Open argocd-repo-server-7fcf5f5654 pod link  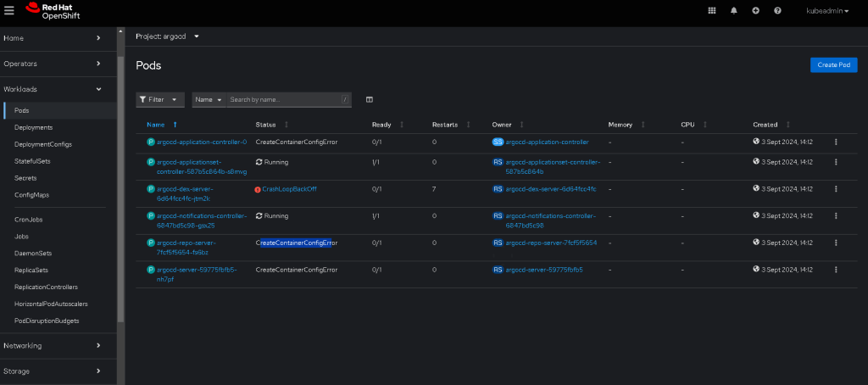pos(186,248)
